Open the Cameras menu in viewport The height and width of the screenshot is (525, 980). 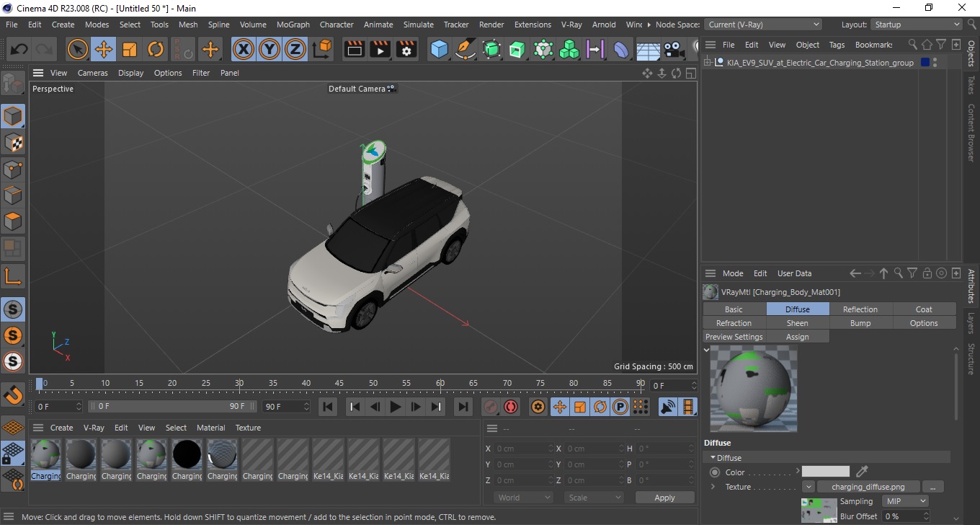tap(93, 73)
